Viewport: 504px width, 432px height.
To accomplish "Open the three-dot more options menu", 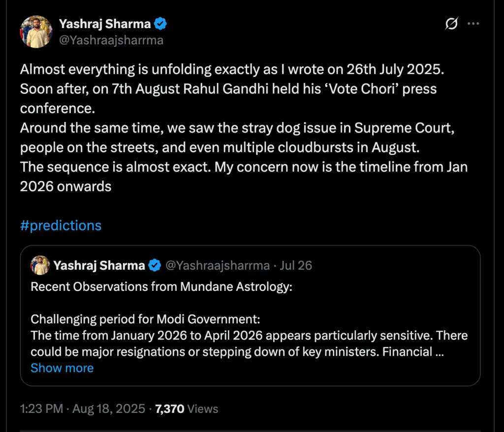I will (x=473, y=24).
